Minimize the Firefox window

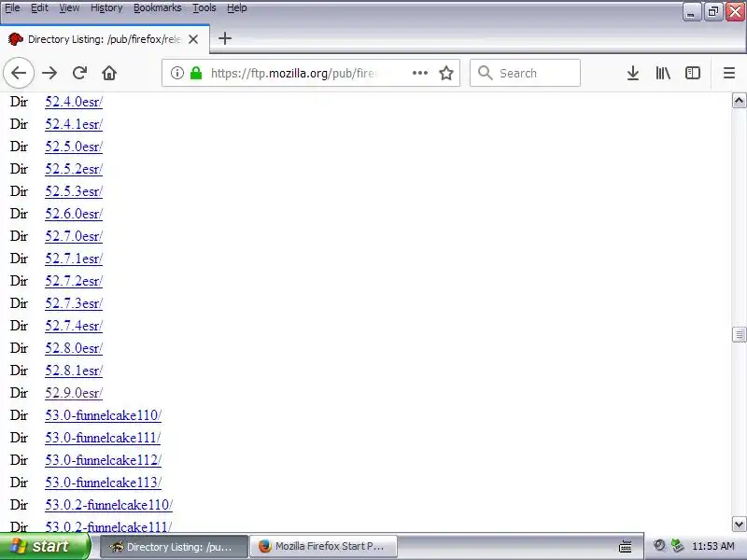click(691, 11)
